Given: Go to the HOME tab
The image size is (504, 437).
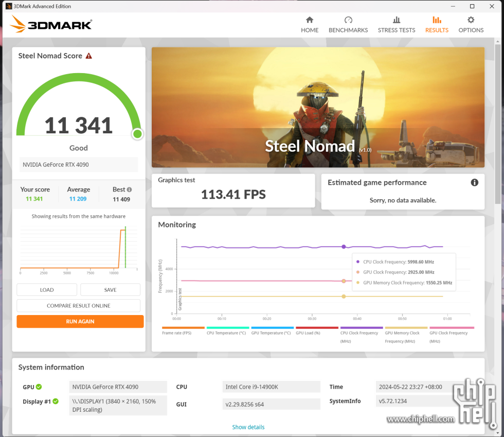Looking at the screenshot, I should 310,25.
